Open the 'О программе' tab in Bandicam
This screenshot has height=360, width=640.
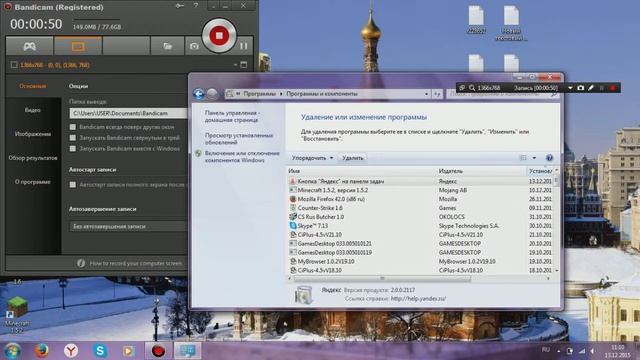tap(33, 182)
